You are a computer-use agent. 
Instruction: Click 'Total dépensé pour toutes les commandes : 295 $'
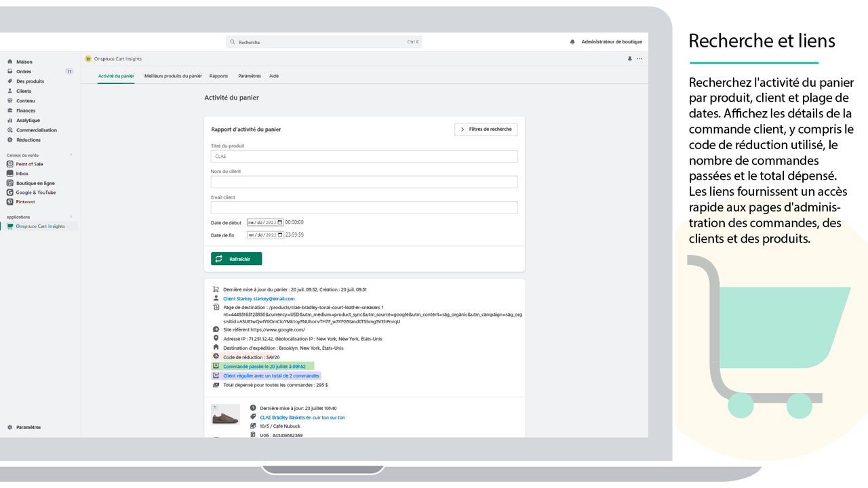(275, 385)
